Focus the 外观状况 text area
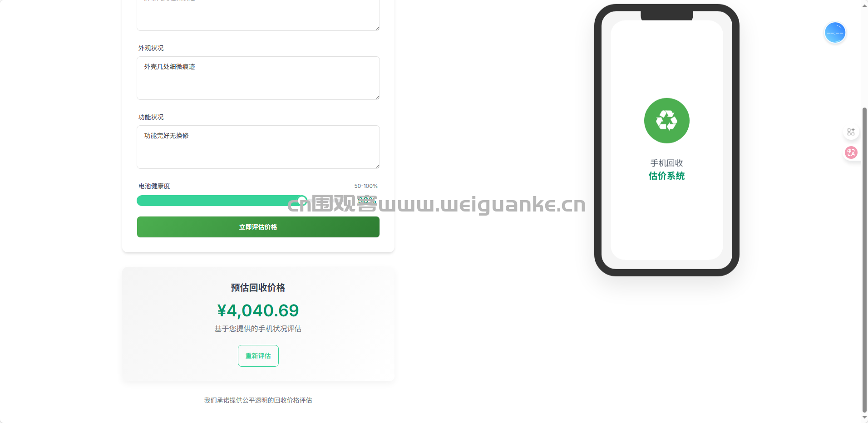 tap(258, 78)
